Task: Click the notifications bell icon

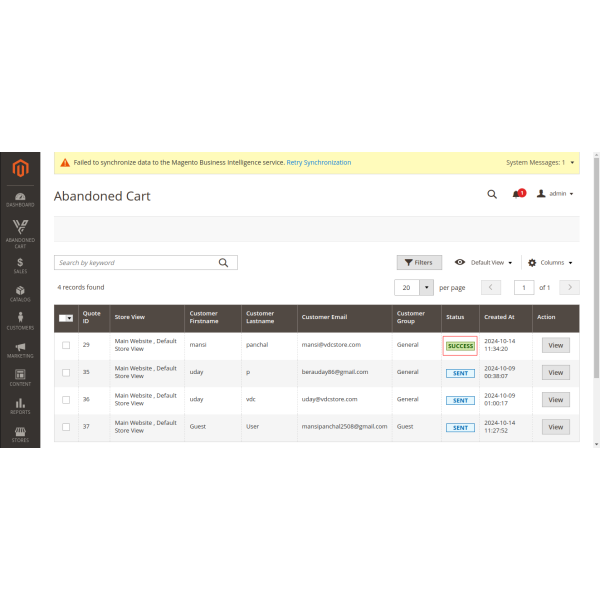Action: click(x=517, y=194)
